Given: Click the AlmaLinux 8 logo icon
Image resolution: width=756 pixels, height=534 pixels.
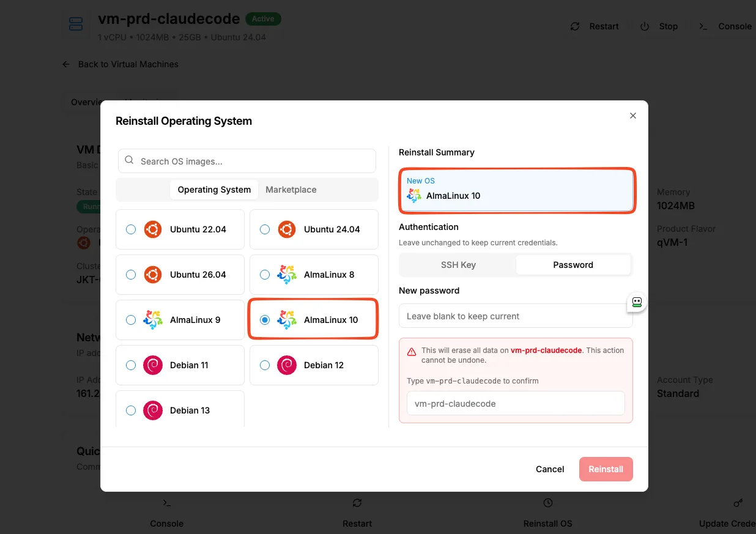Looking at the screenshot, I should point(286,275).
